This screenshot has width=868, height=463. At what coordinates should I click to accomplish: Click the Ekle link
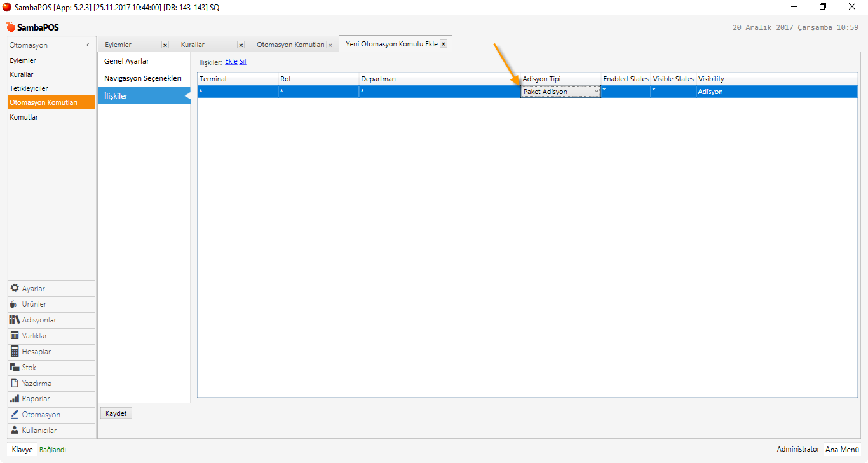(231, 62)
